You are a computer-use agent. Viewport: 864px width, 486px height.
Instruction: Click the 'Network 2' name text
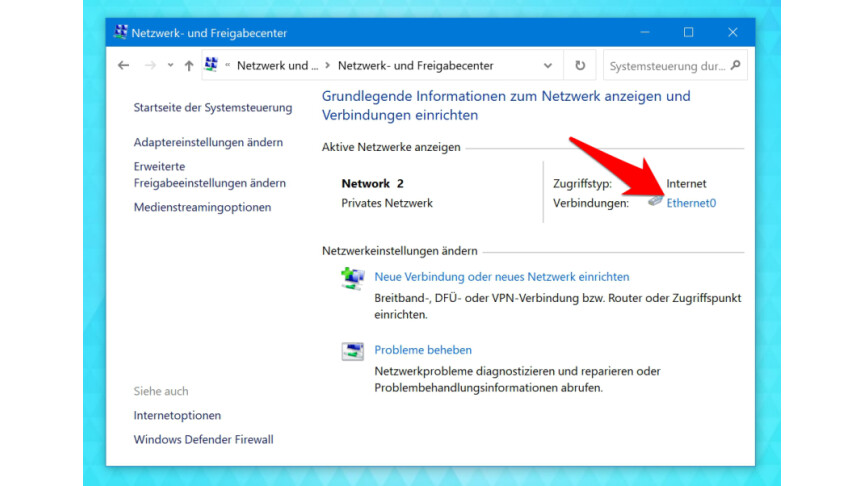372,183
